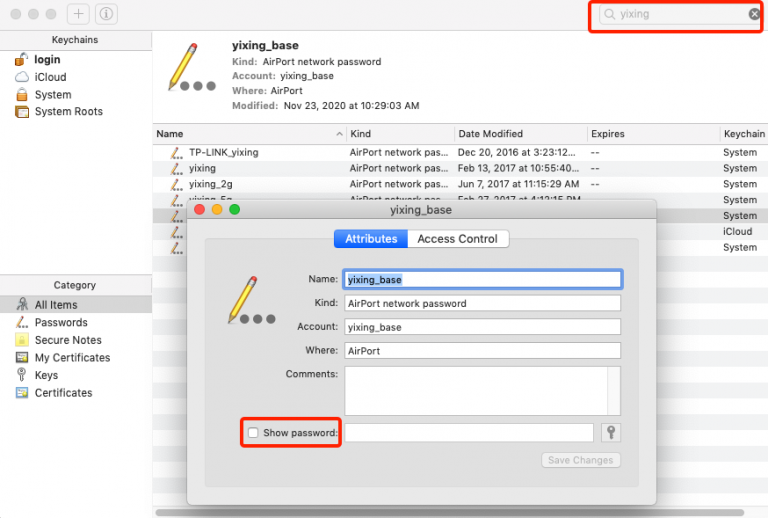Screen dimensions: 768x518
Task: Sort list by Expires column header
Action: click(x=653, y=134)
